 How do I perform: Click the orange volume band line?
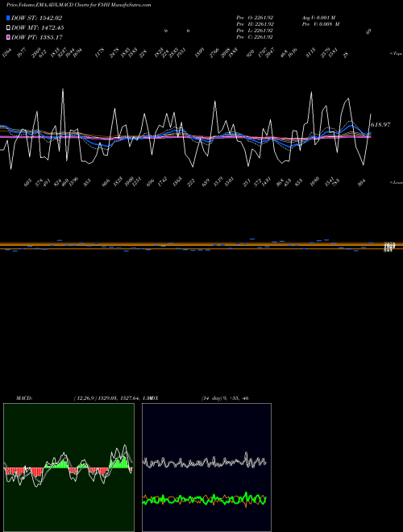tap(201, 244)
